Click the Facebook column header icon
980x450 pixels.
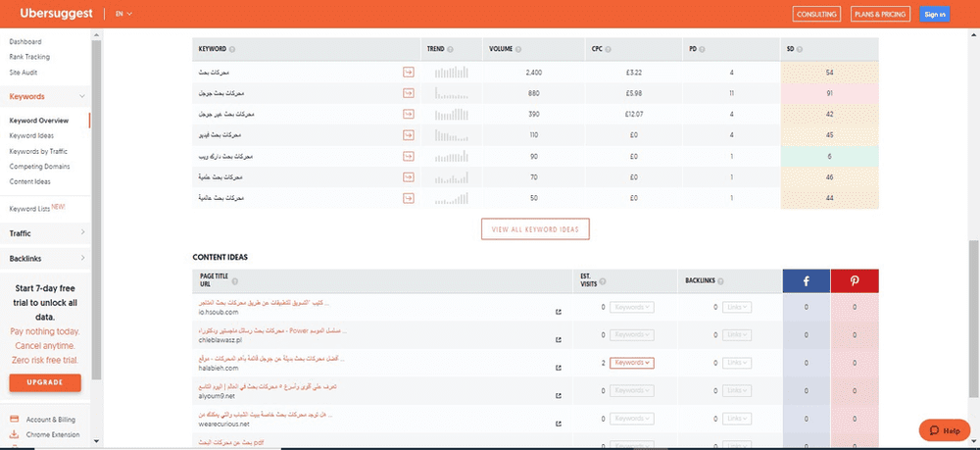807,281
